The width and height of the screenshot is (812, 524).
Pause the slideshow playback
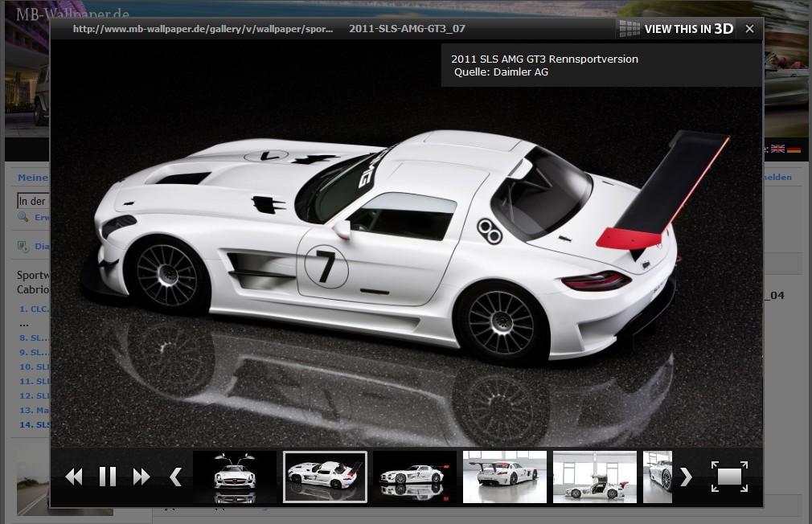click(108, 477)
